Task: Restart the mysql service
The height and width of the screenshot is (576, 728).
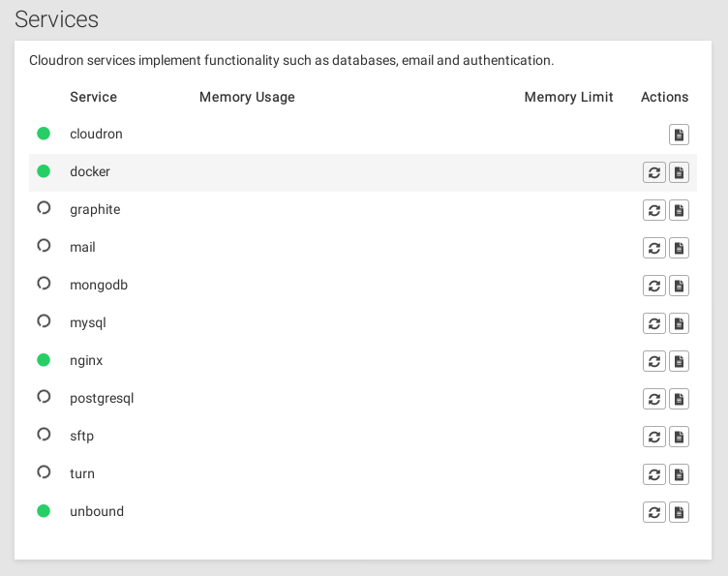Action: 654,323
